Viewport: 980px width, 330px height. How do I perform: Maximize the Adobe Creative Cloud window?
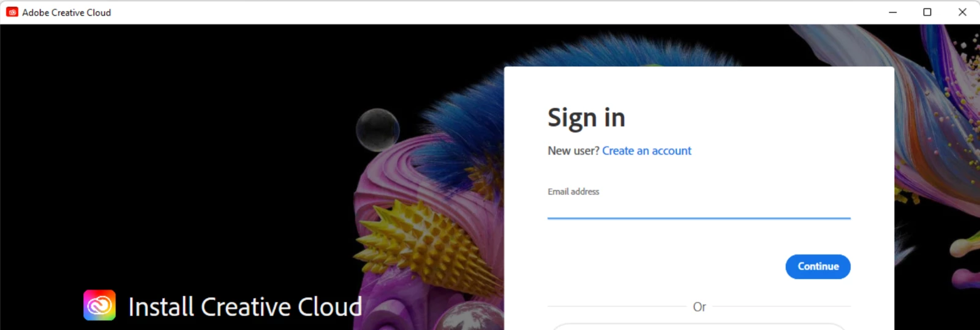pos(927,12)
